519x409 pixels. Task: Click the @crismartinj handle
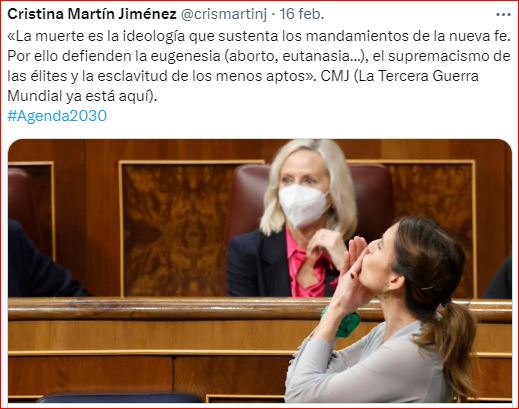click(224, 14)
